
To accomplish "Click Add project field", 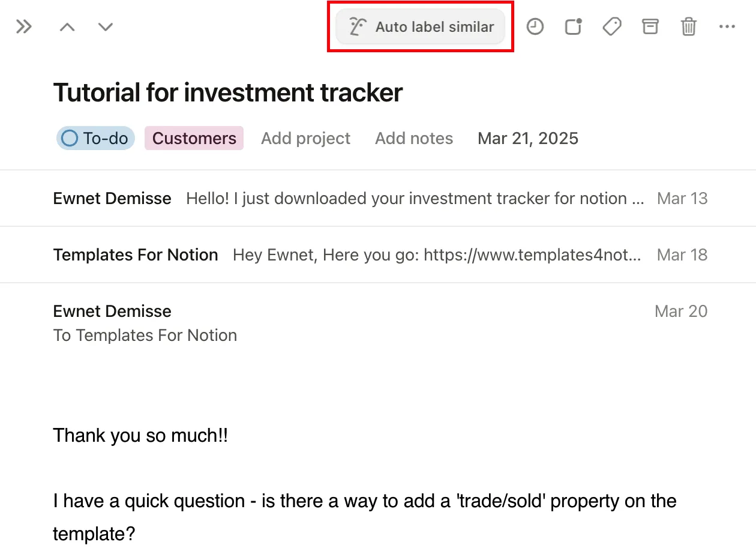I will (x=305, y=138).
